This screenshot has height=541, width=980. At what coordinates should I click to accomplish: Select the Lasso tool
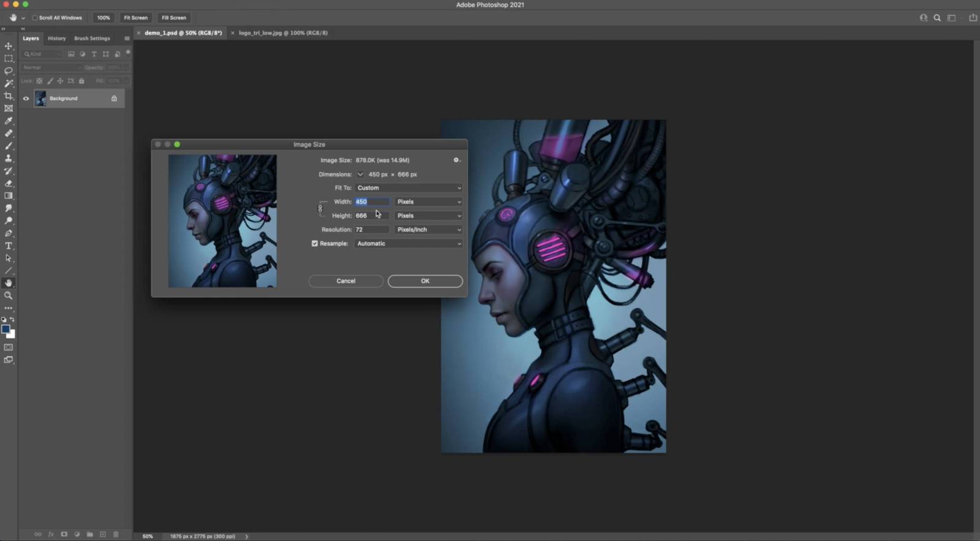point(9,71)
